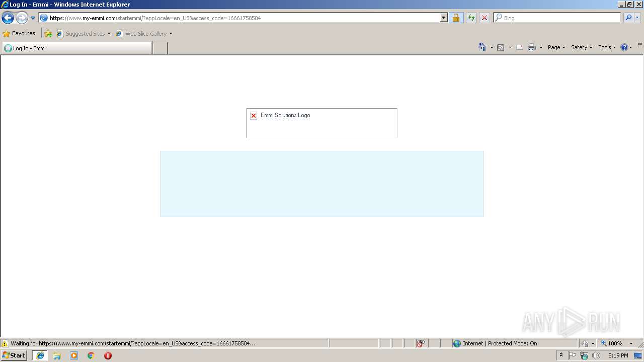Image resolution: width=644 pixels, height=362 pixels.
Task: Go back with the Back arrow button
Action: 8,18
